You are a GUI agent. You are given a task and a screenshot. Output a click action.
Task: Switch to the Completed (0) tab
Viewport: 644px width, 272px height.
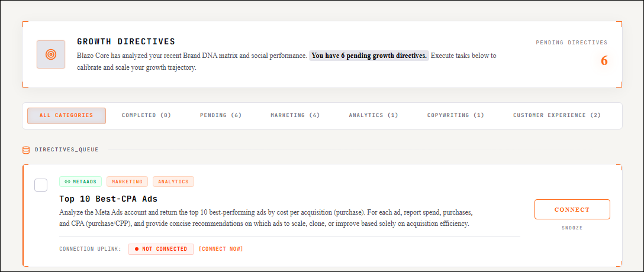coord(146,116)
